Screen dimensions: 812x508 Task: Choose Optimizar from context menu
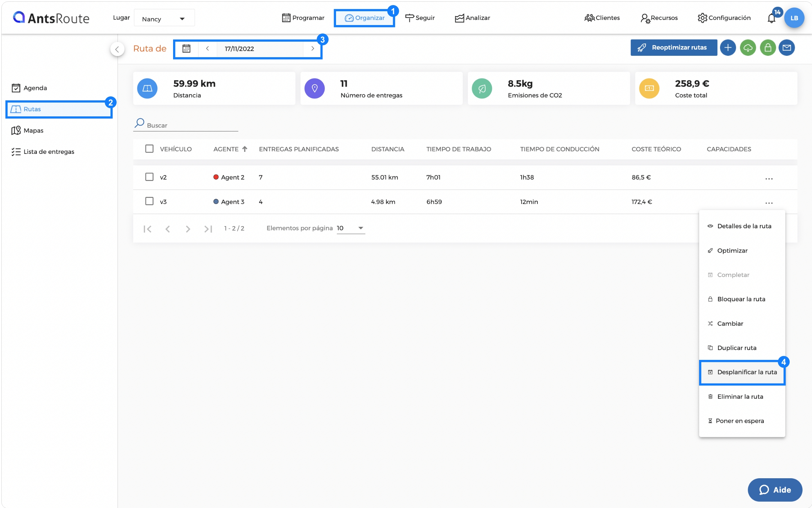coord(742,251)
